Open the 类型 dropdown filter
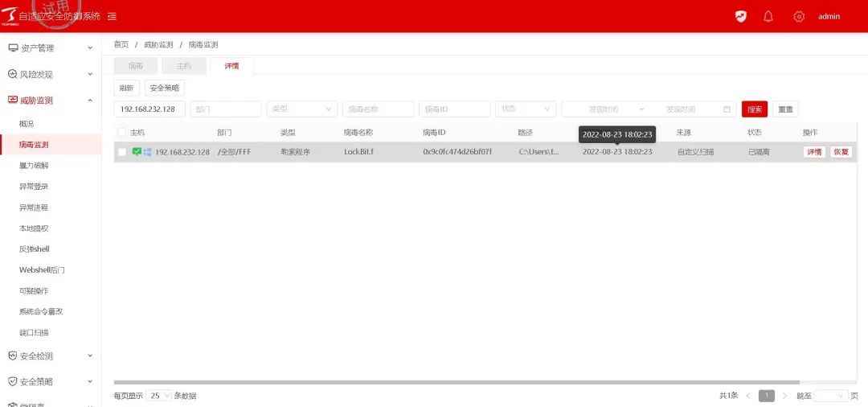Image resolution: width=868 pixels, height=407 pixels. pyautogui.click(x=302, y=109)
